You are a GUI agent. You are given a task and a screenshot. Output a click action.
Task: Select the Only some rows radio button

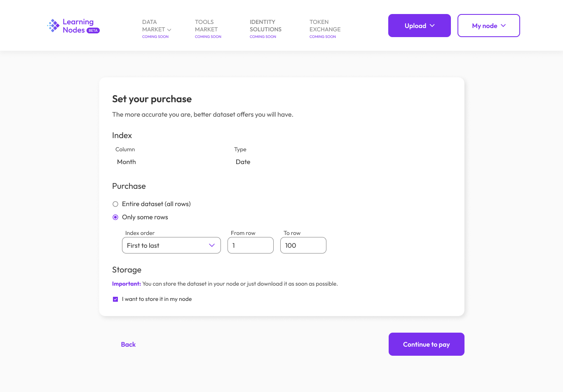click(115, 217)
